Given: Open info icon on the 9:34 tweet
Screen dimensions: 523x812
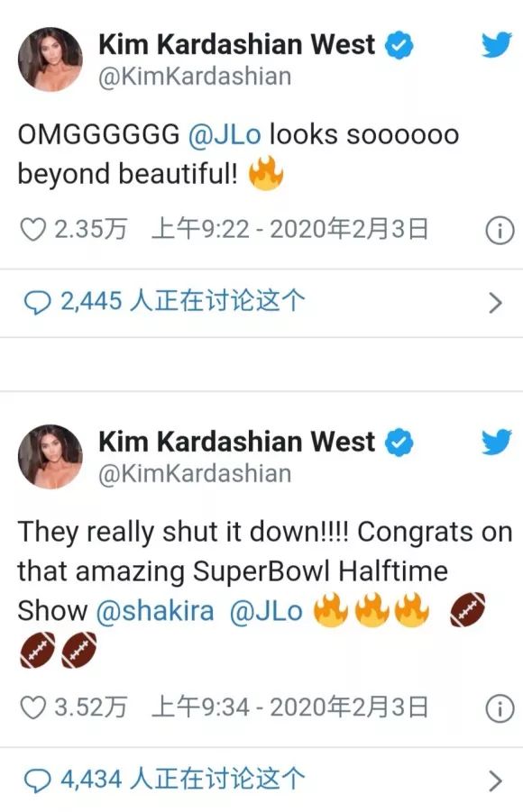Looking at the screenshot, I should coord(500,709).
